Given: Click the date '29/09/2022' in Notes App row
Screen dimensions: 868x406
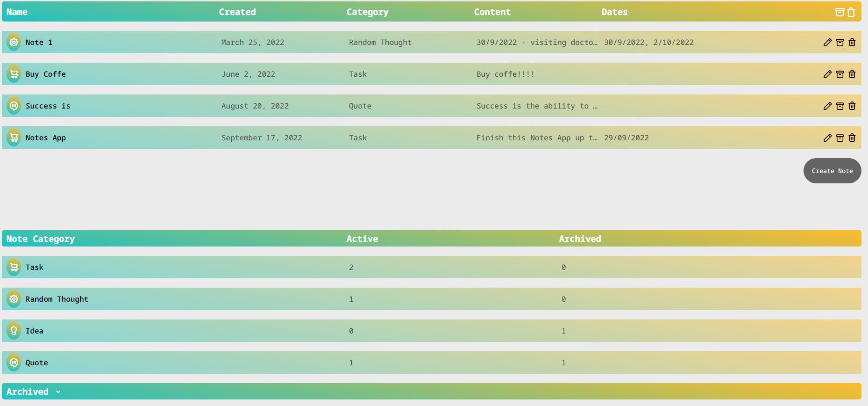Looking at the screenshot, I should tap(626, 138).
